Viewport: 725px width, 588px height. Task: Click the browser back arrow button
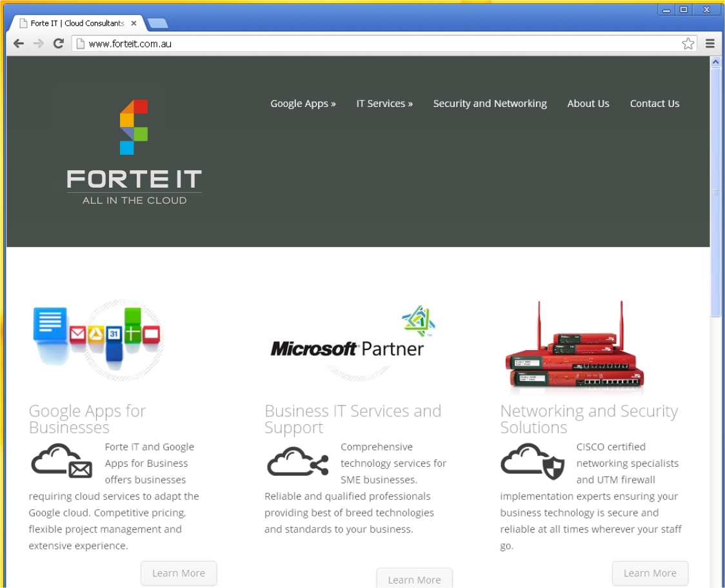click(x=19, y=44)
